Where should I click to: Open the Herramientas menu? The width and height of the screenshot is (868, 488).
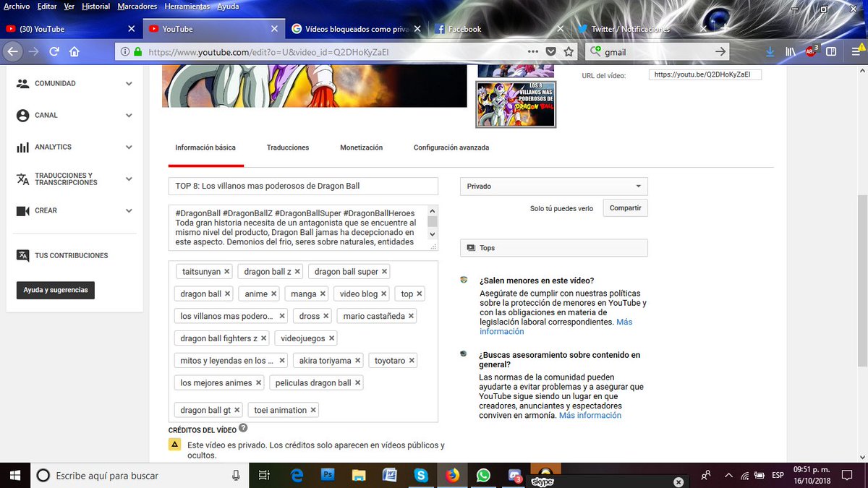187,7
